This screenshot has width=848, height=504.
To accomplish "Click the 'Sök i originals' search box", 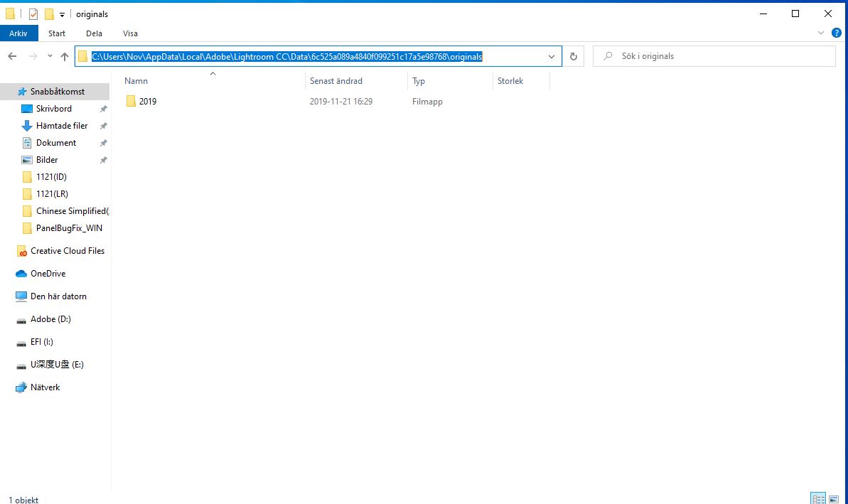I will click(x=714, y=56).
